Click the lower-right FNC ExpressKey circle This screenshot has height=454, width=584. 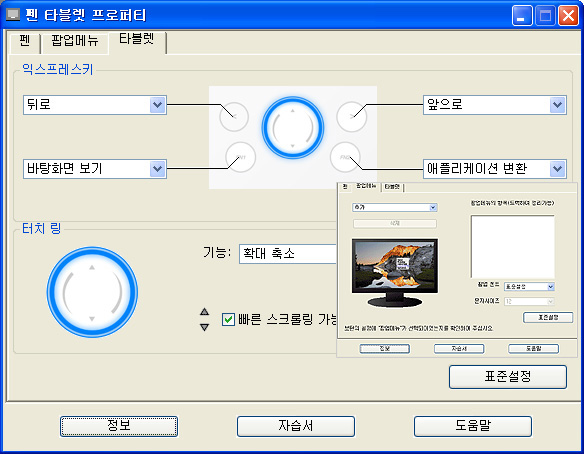pos(345,157)
